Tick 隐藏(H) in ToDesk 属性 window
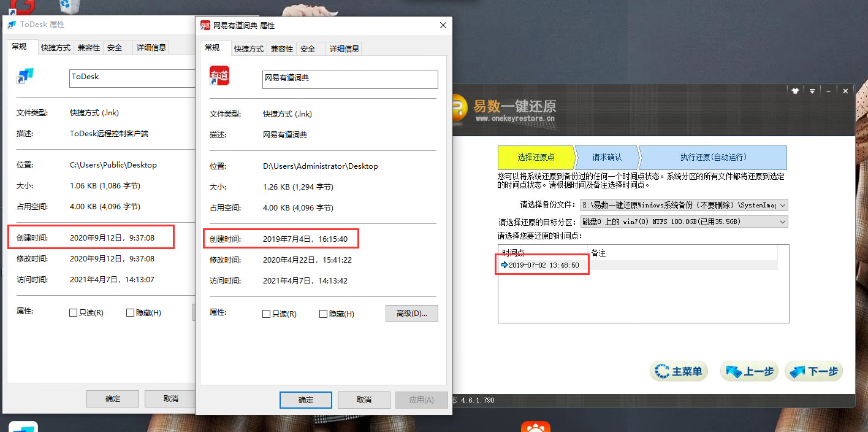Screen dimensions: 868x432 pos(130,313)
